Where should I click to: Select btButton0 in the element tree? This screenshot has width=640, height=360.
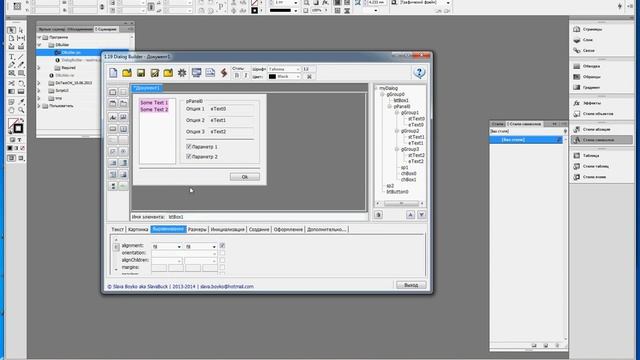pyautogui.click(x=397, y=191)
